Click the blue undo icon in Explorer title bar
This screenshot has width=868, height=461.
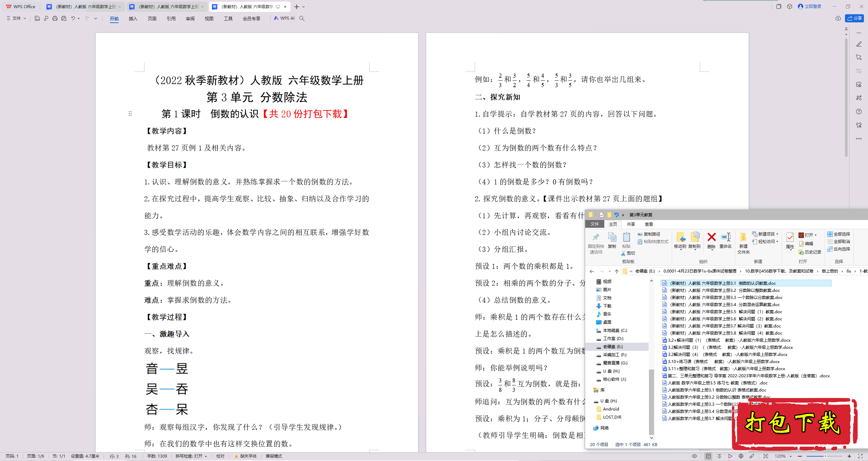click(616, 215)
